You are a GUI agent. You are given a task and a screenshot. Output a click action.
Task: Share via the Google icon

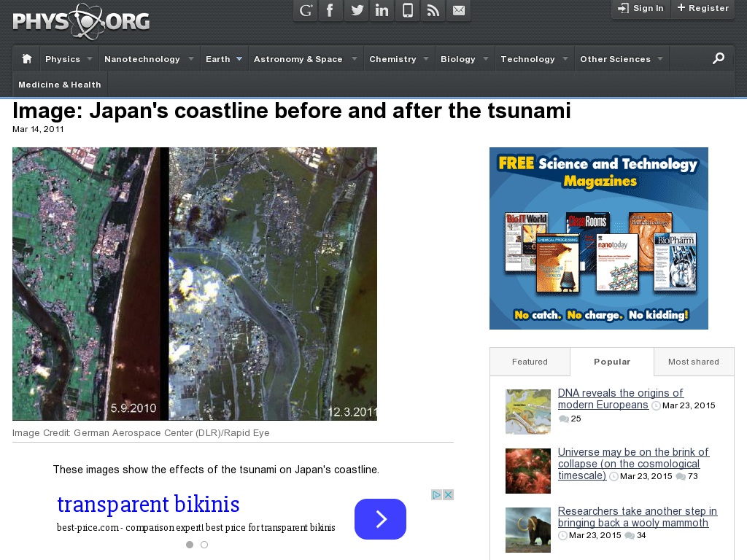point(306,10)
